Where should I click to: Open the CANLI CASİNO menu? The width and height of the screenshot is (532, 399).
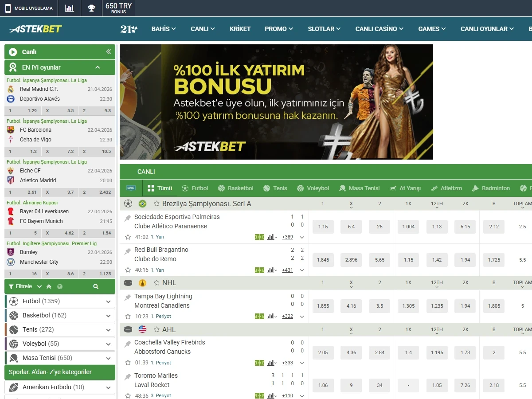[379, 29]
